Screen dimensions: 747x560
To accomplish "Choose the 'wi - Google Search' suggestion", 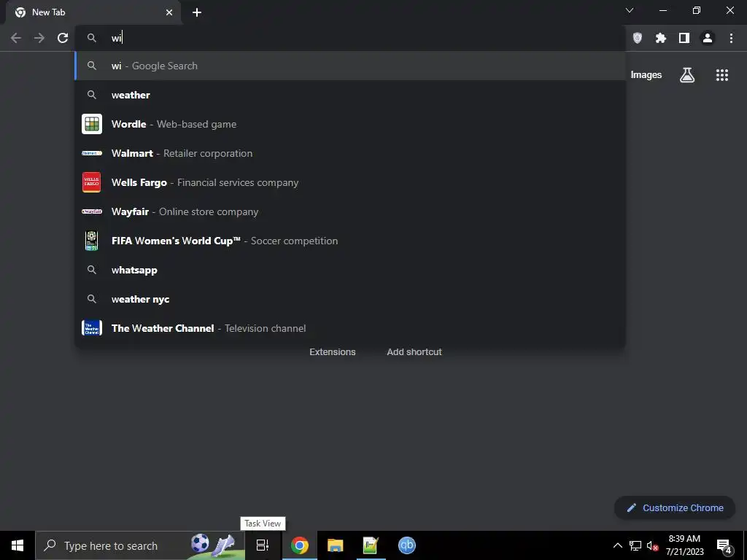I will click(350, 66).
